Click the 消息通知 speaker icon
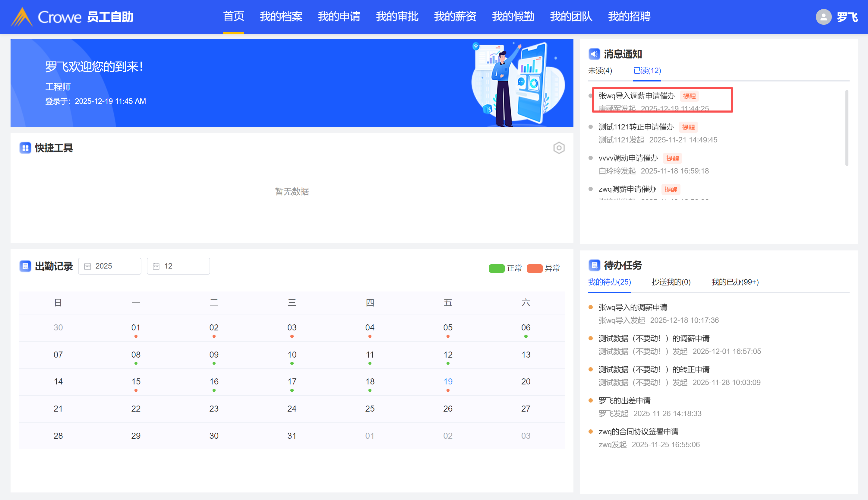 594,54
